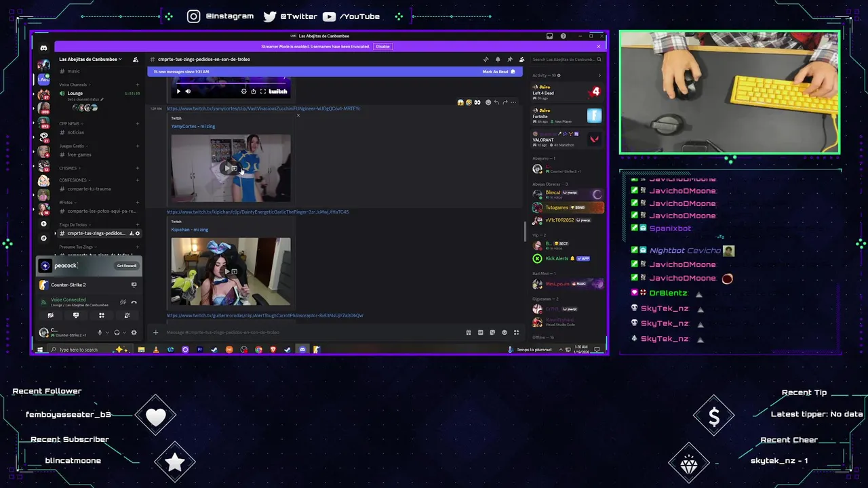Toggle notification bell in channel header
This screenshot has height=488, width=868.
pyautogui.click(x=498, y=59)
